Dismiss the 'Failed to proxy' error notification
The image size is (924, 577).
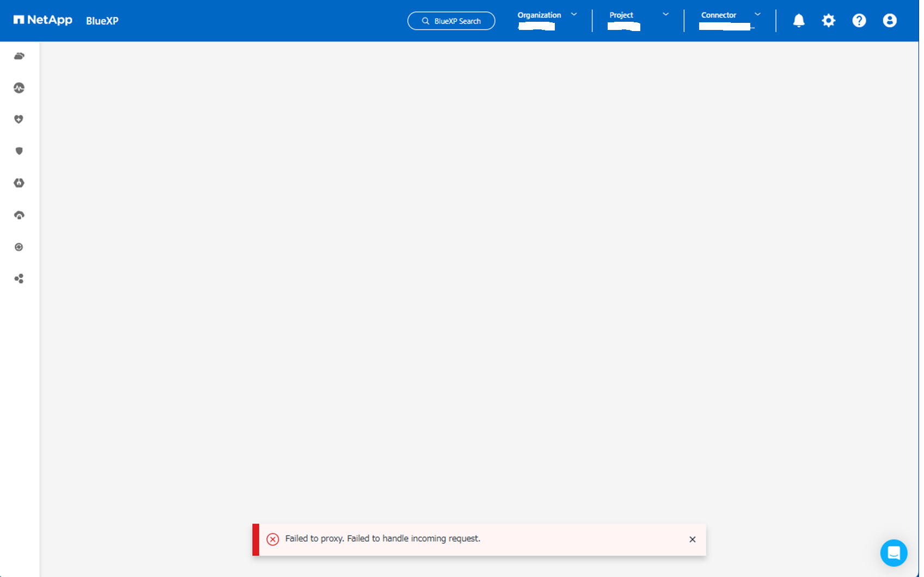(692, 539)
